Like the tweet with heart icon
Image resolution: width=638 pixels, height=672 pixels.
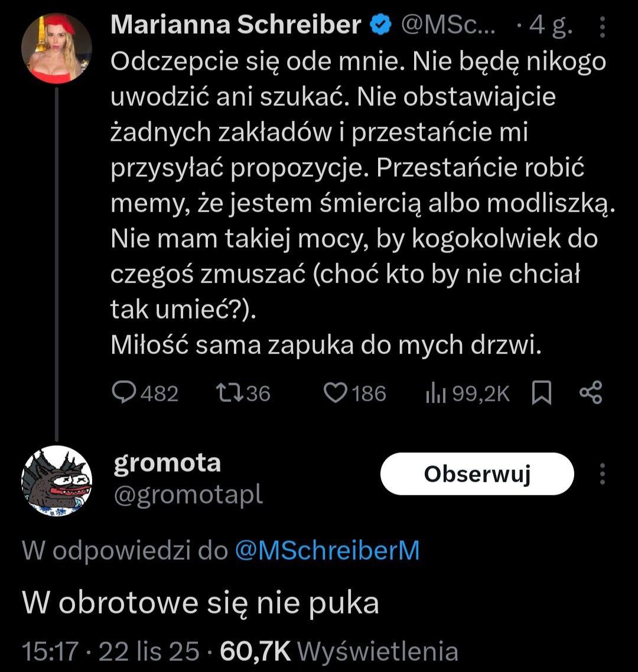coord(337,393)
